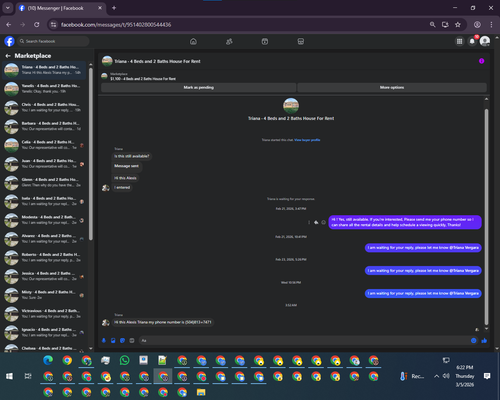Show hidden system tray icons
Screen dimensions: 500x400
[436, 376]
